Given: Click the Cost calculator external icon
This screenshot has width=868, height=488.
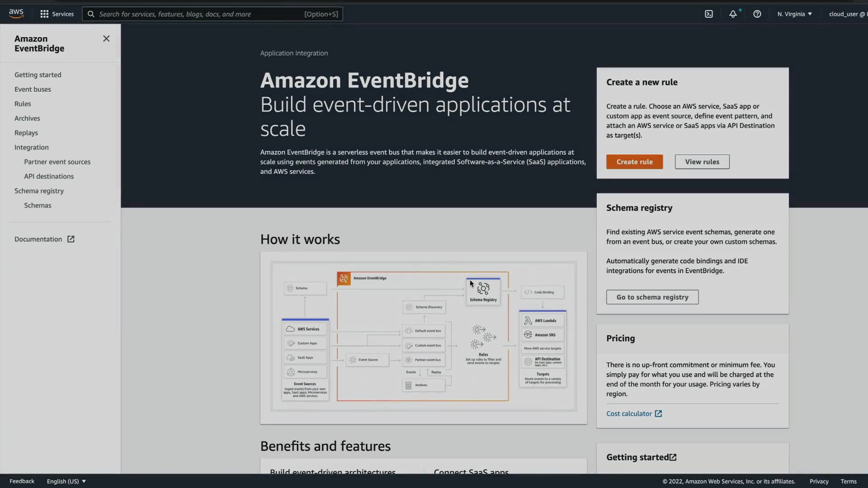Looking at the screenshot, I should (658, 413).
